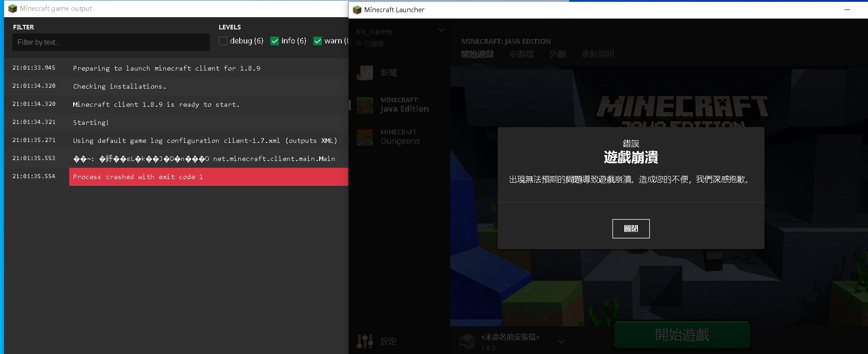The height and width of the screenshot is (354, 868).
Task: Open the installation selector dropdown arrow
Action: (x=561, y=341)
